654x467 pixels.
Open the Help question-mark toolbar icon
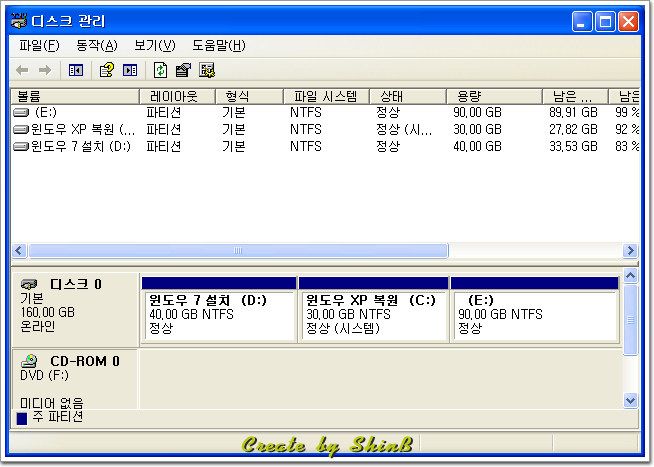coord(106,70)
